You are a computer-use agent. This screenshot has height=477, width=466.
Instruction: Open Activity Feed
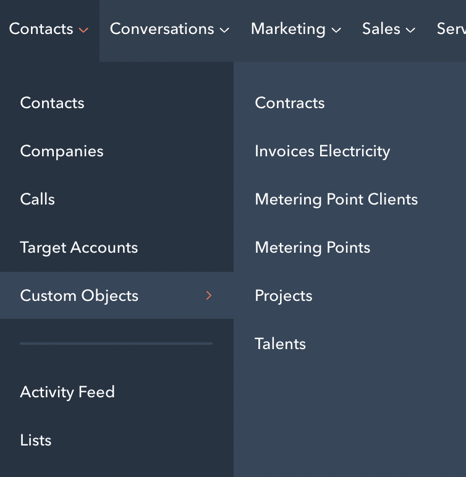[x=67, y=392]
